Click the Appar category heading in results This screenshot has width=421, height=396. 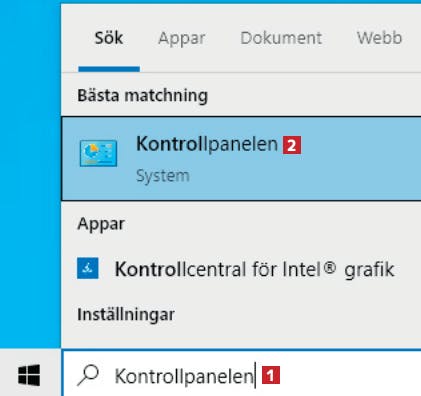(101, 224)
